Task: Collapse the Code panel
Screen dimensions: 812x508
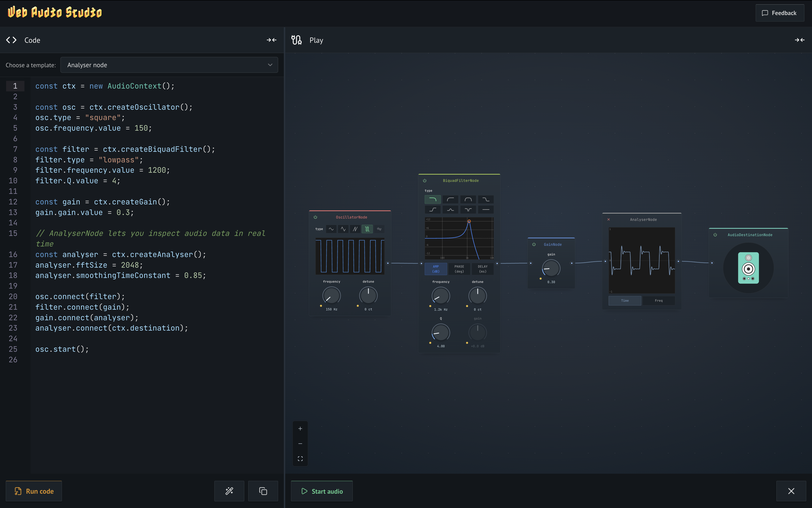Action: [271, 40]
